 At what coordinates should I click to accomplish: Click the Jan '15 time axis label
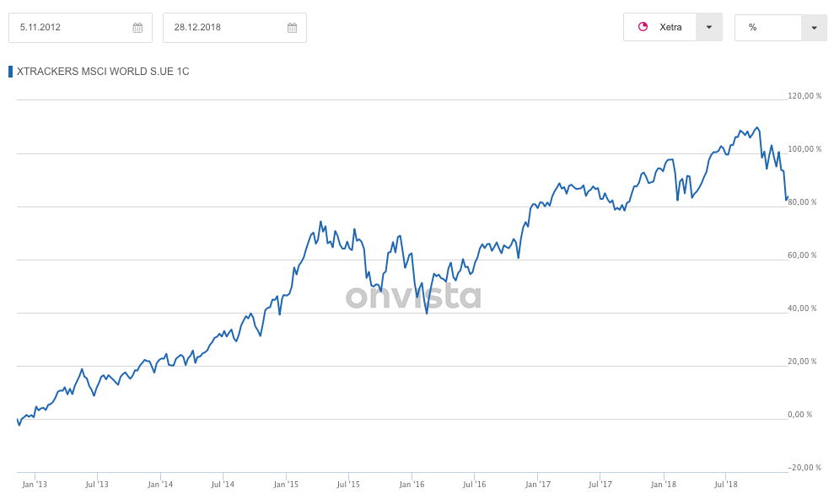coord(286,485)
